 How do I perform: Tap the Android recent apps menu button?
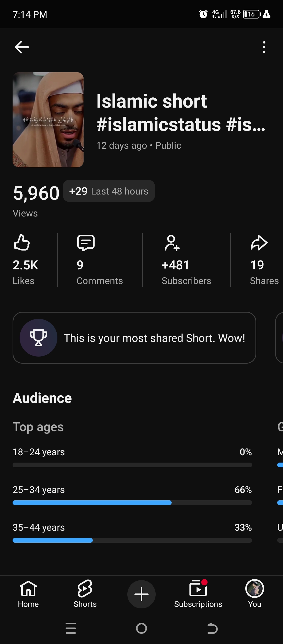tap(71, 628)
